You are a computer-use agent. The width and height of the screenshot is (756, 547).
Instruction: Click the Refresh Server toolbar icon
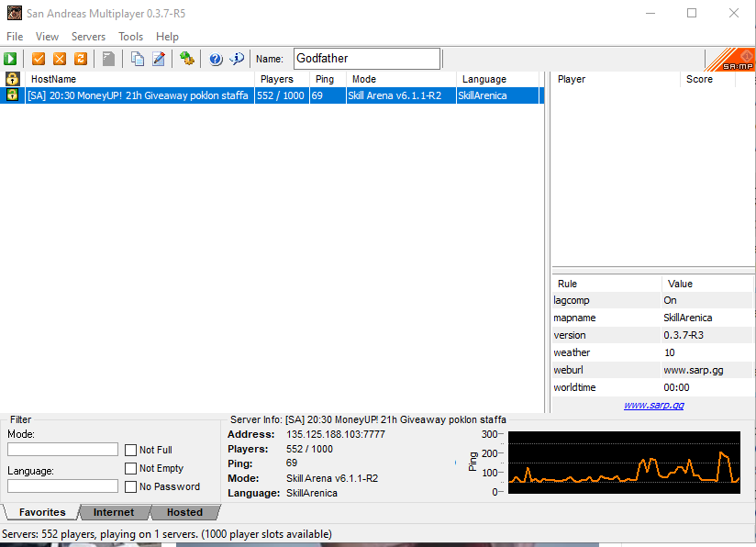point(81,59)
